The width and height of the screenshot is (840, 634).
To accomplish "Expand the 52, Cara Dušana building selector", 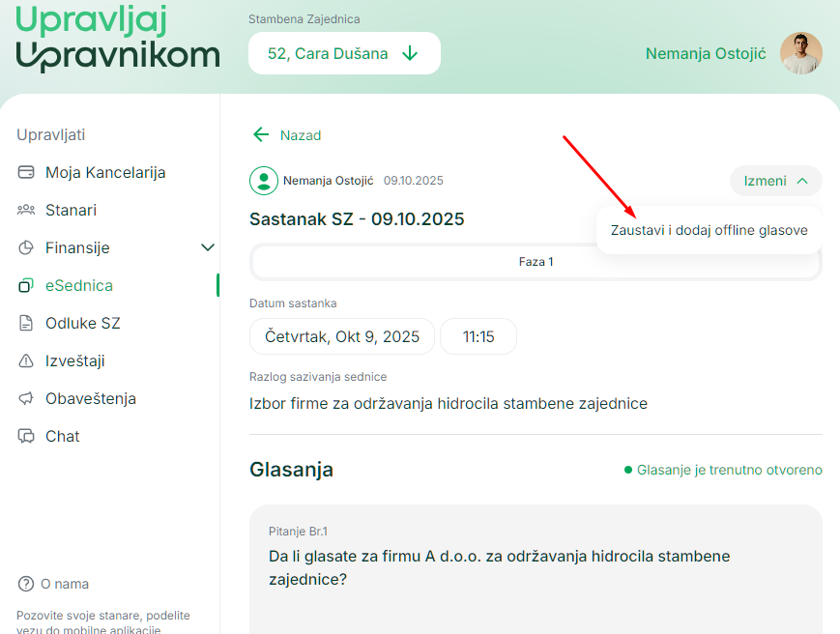I will (343, 53).
